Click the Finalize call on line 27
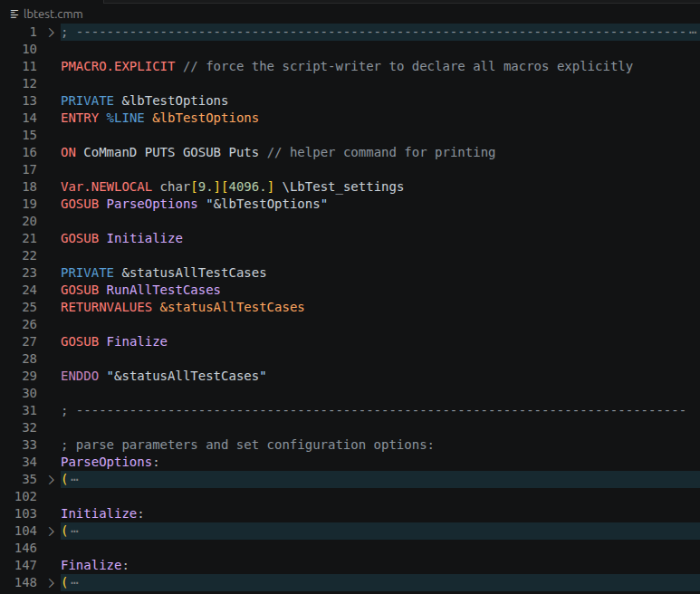The image size is (700, 594). 137,342
